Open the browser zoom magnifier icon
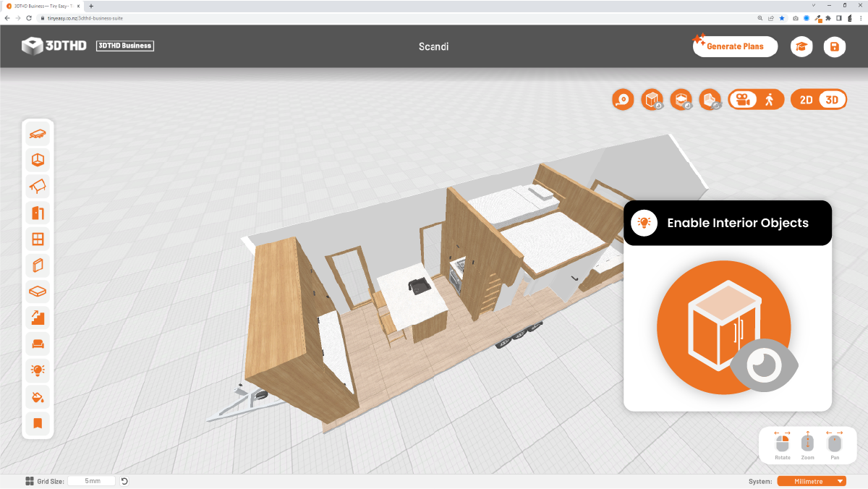Image resolution: width=868 pixels, height=489 pixels. point(760,18)
